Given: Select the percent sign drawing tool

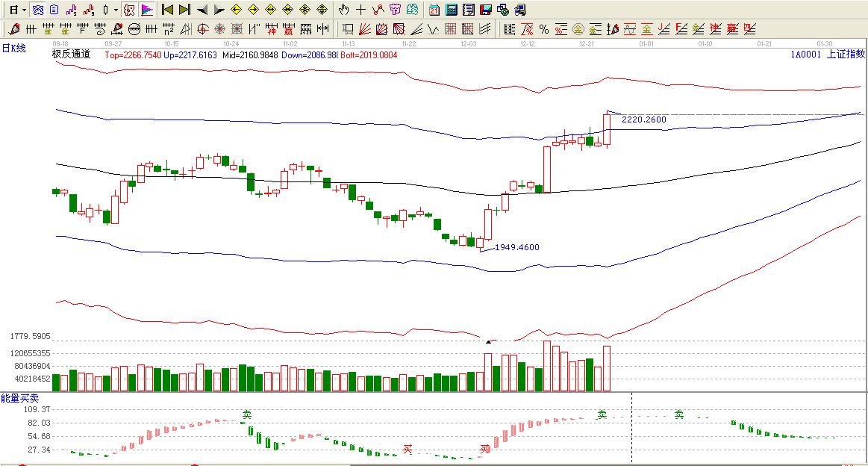Looking at the screenshot, I should coord(543,29).
